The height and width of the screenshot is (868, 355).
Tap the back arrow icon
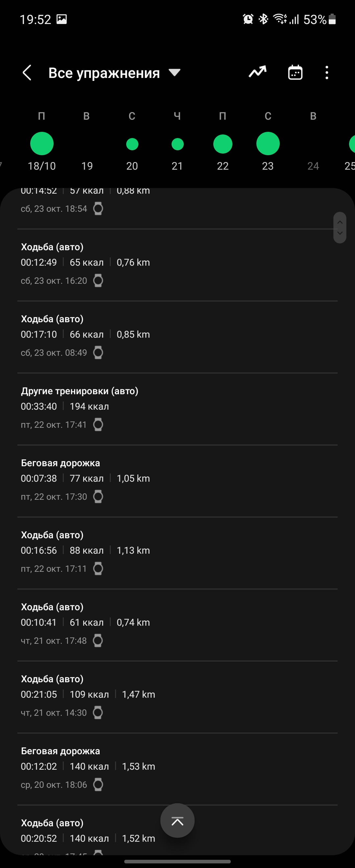click(x=27, y=73)
